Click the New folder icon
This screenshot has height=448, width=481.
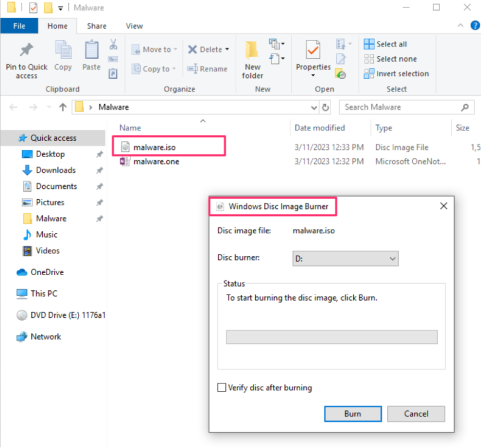[x=252, y=49]
